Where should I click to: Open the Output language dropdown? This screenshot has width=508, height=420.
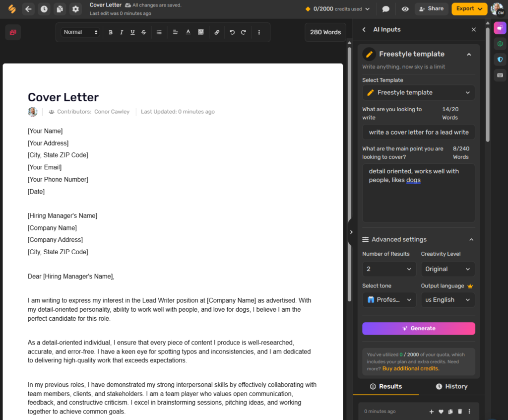click(447, 299)
